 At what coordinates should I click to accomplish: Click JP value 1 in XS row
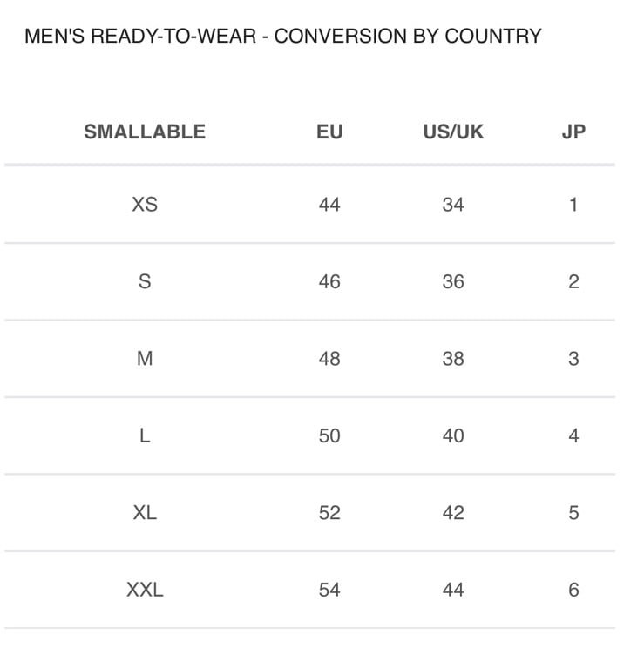point(573,205)
